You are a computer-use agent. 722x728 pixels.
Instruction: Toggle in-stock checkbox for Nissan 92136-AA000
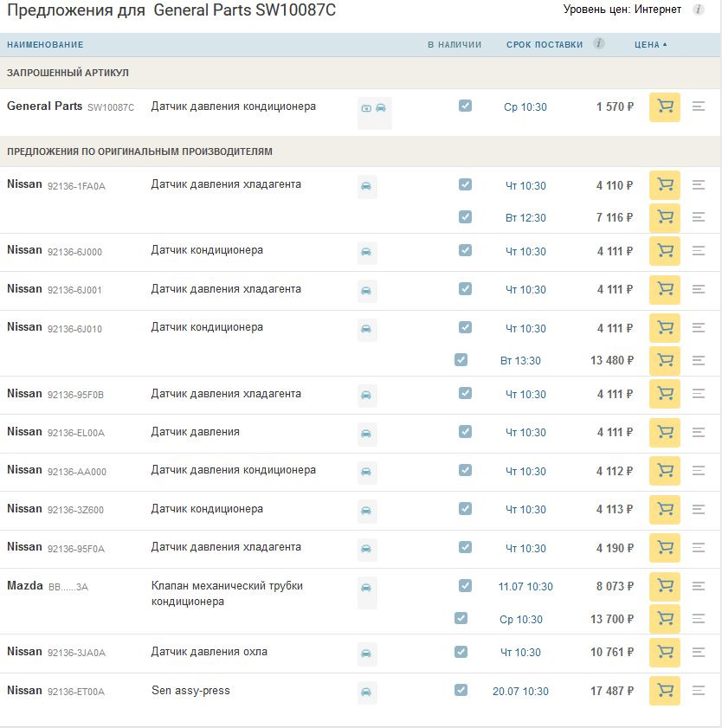point(465,470)
